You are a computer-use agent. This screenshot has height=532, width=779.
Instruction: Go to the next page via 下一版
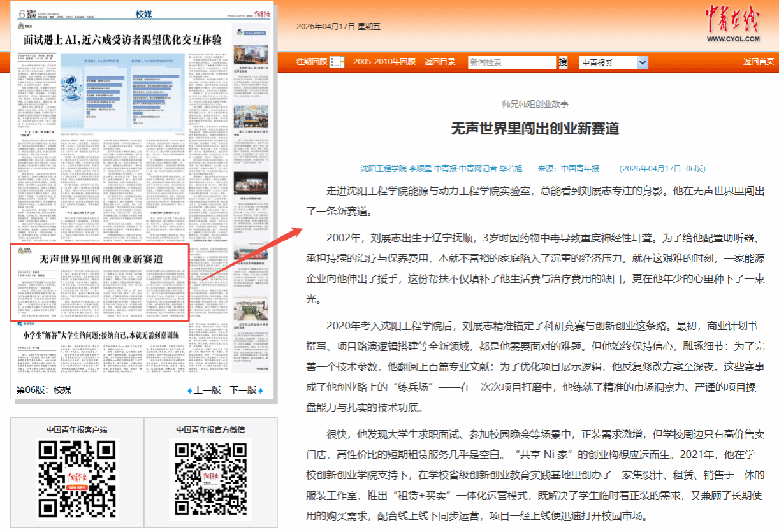point(243,391)
